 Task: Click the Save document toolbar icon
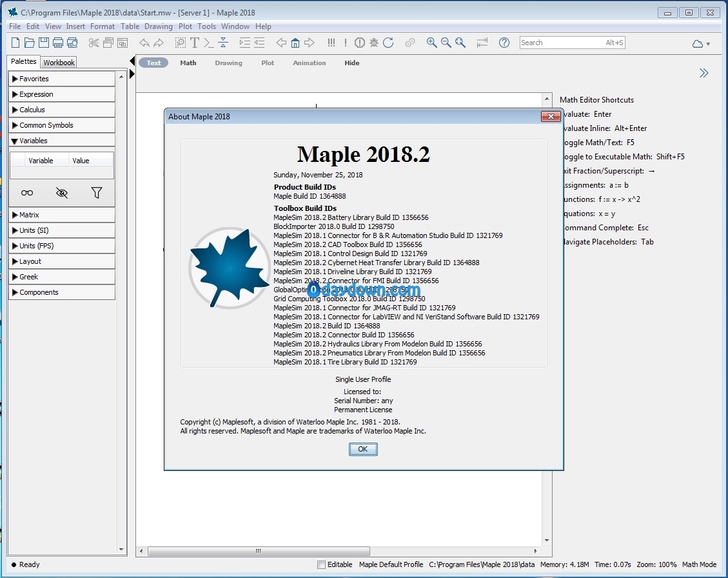tap(44, 43)
